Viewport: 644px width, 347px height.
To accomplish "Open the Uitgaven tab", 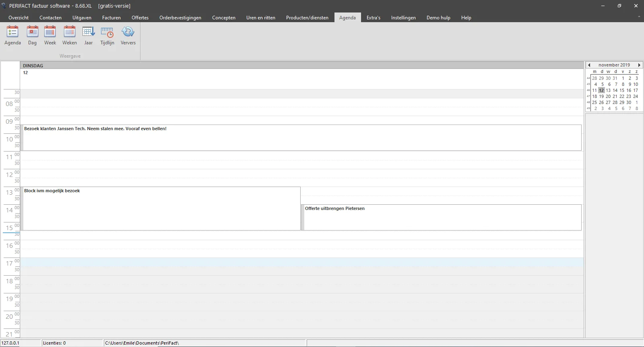I will point(82,18).
